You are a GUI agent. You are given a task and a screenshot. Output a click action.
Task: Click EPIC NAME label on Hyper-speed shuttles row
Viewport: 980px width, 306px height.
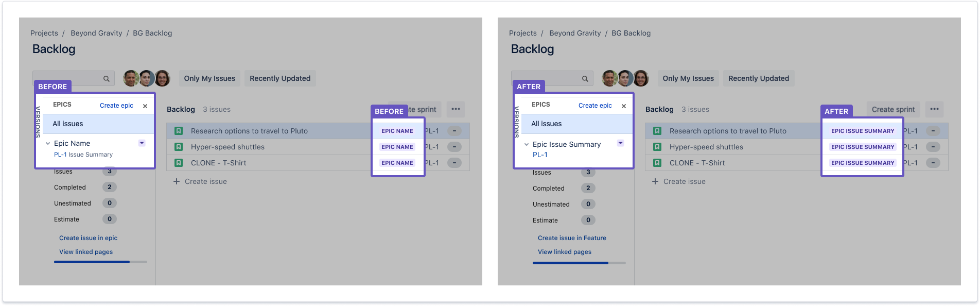tap(397, 147)
